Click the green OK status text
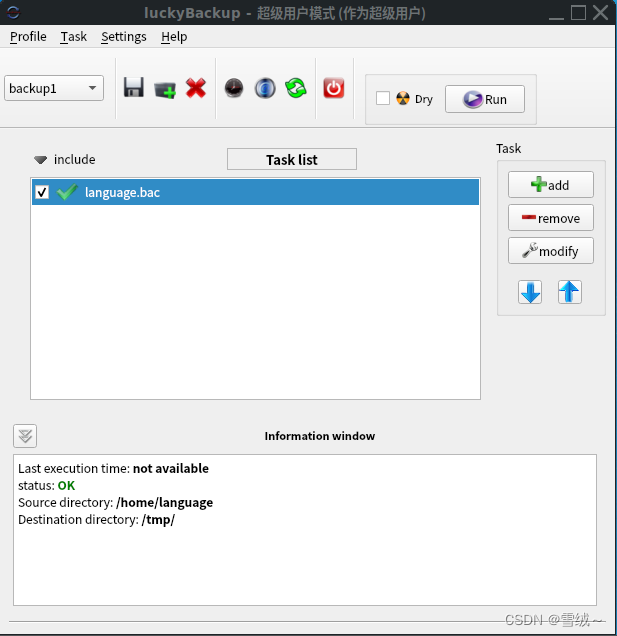The image size is (617, 636). click(66, 486)
